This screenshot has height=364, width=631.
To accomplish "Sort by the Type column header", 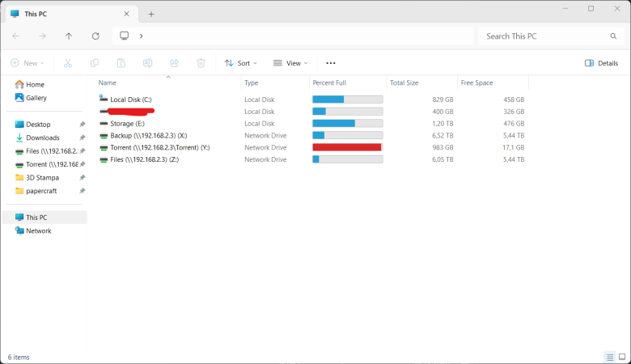I will (x=251, y=83).
